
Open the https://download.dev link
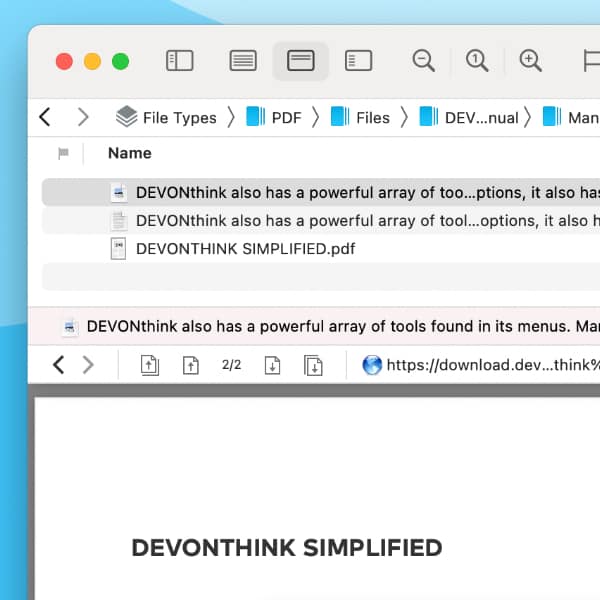(493, 365)
